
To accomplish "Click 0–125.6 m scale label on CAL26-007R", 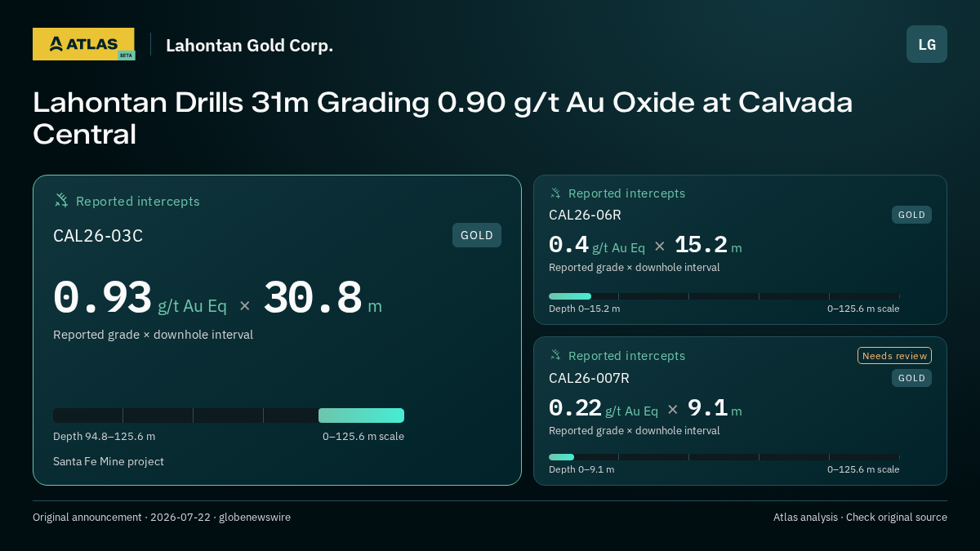I will [863, 469].
